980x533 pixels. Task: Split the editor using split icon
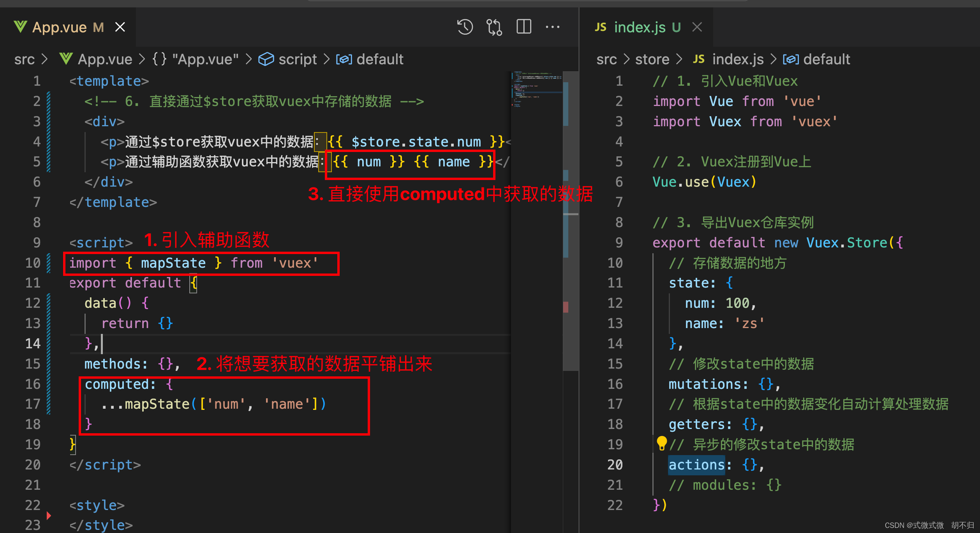(523, 26)
